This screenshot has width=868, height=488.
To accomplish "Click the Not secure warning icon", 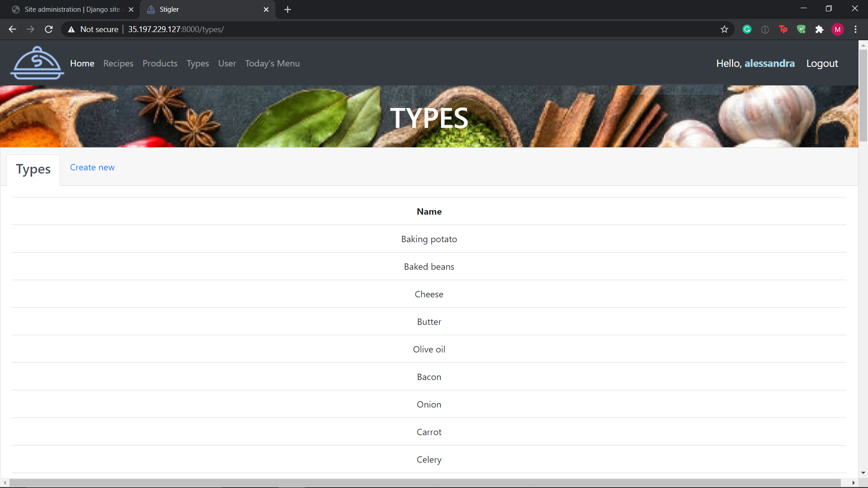I will (71, 29).
